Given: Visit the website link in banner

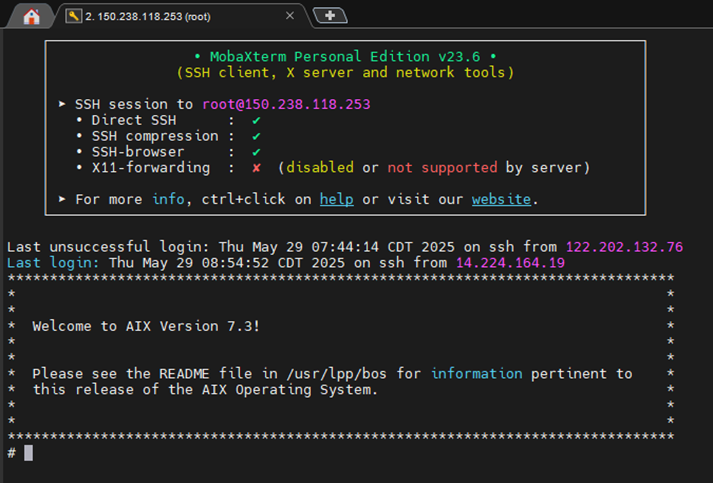Looking at the screenshot, I should coord(501,199).
